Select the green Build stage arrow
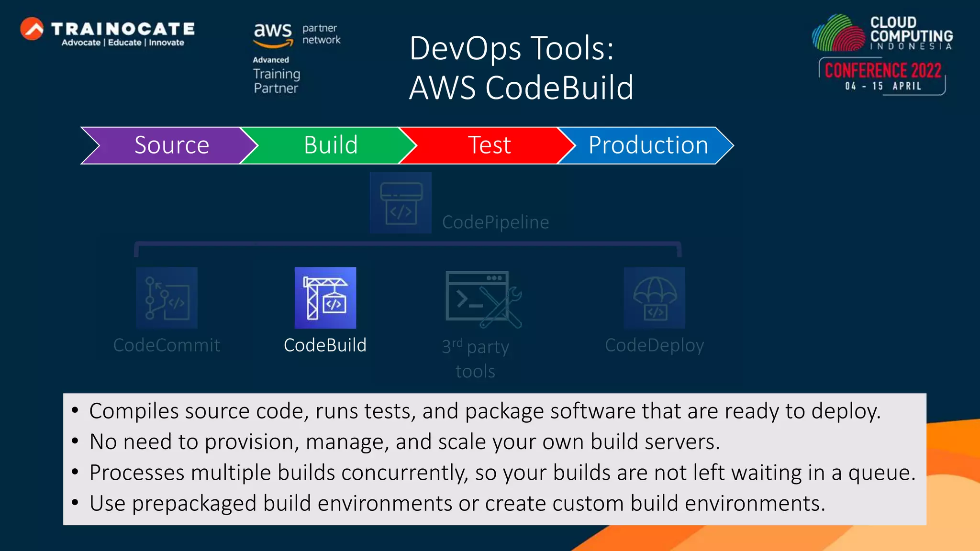The width and height of the screenshot is (980, 551). [x=329, y=145]
